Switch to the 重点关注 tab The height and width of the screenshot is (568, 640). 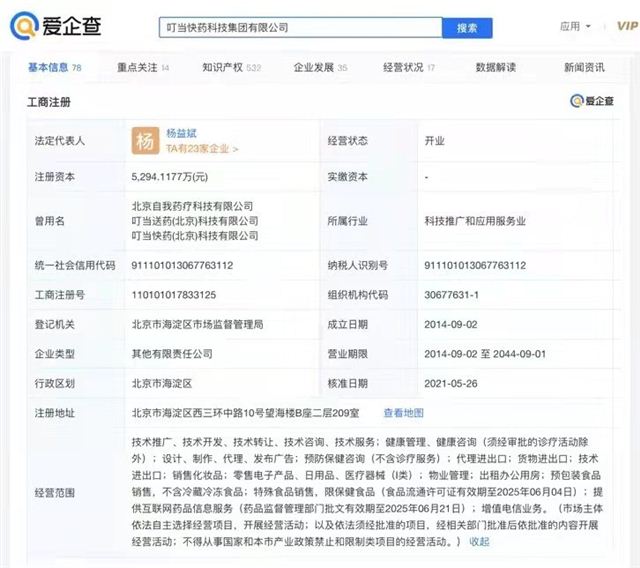[x=143, y=67]
